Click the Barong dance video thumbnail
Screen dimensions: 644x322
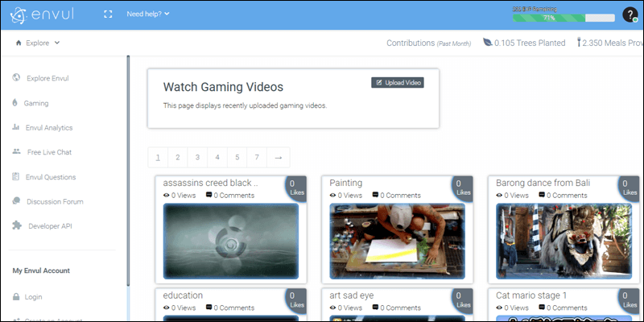click(564, 241)
